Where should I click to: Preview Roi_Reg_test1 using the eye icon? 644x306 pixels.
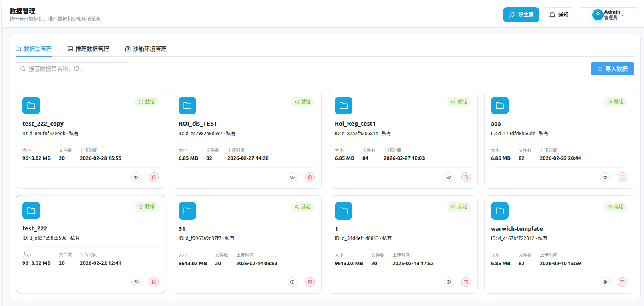pos(449,177)
